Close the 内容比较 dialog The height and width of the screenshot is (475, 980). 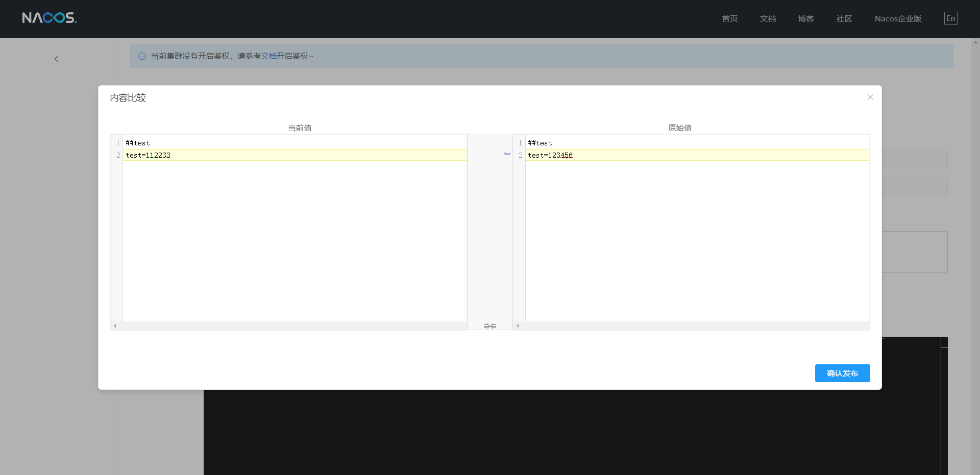click(870, 97)
